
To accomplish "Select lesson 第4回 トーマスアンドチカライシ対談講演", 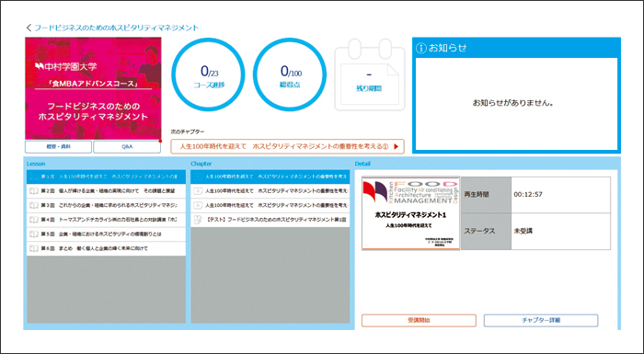I will click(106, 220).
